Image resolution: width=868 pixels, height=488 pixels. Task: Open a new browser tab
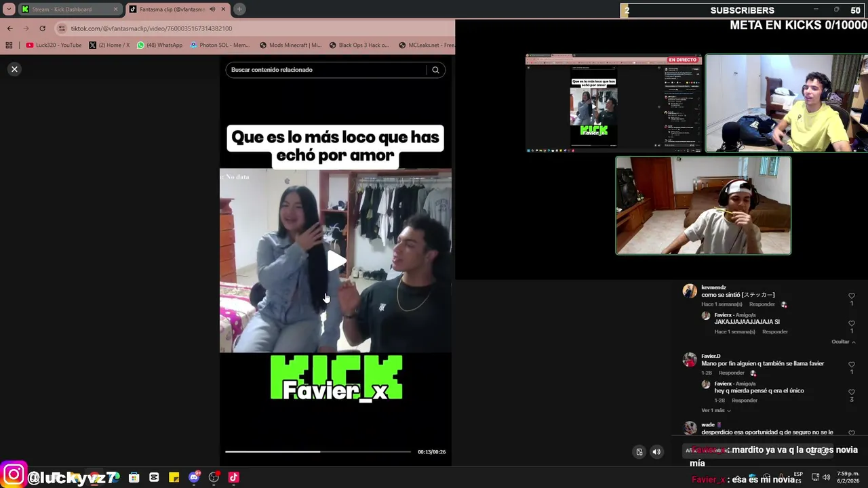(239, 9)
